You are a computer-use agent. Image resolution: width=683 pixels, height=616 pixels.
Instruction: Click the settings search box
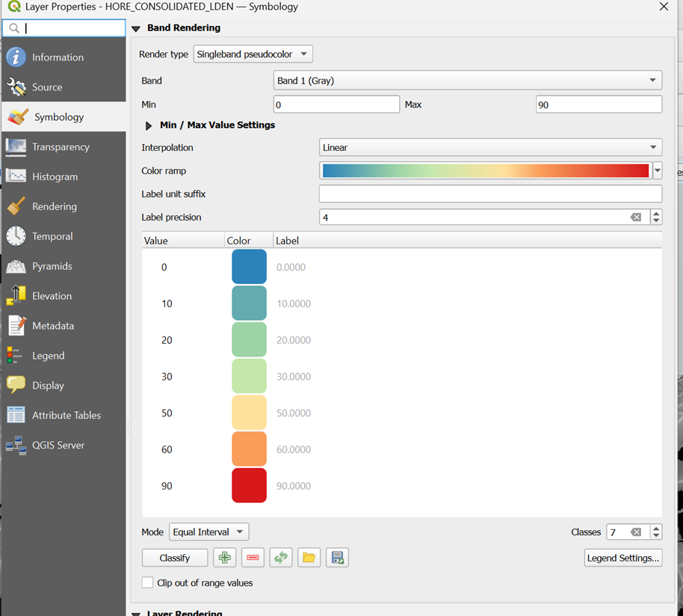(64, 28)
